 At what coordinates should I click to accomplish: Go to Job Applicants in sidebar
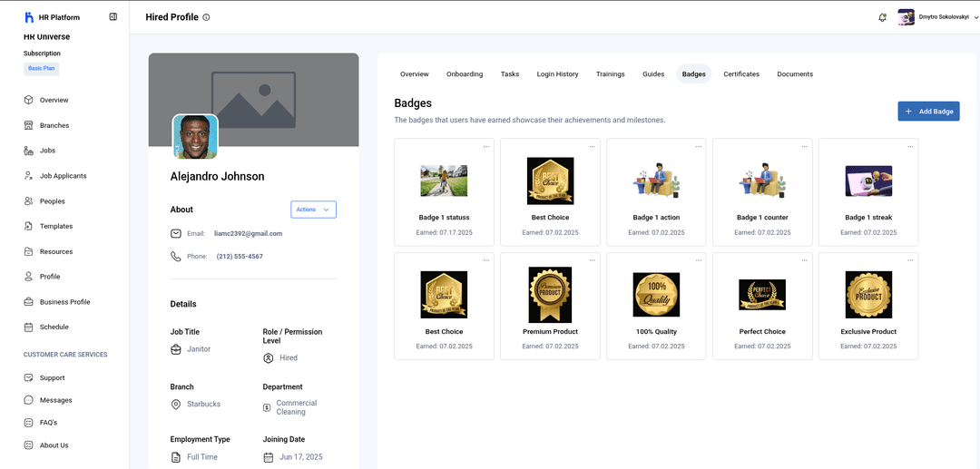63,176
